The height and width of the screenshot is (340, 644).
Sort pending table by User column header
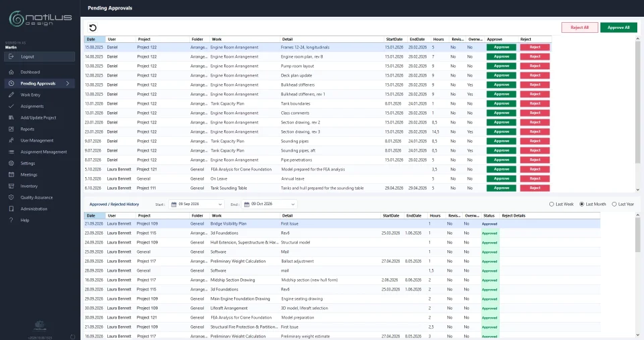(120, 40)
